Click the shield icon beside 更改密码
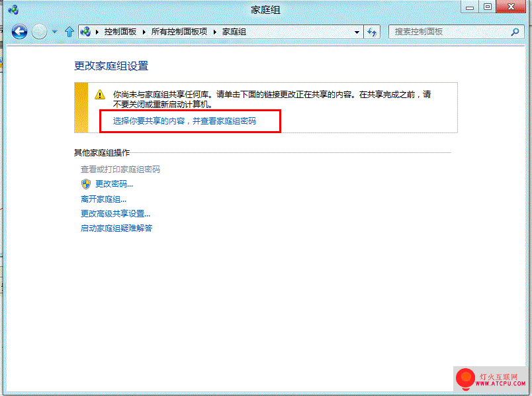Screen dimensions: 532x396 click(86, 184)
